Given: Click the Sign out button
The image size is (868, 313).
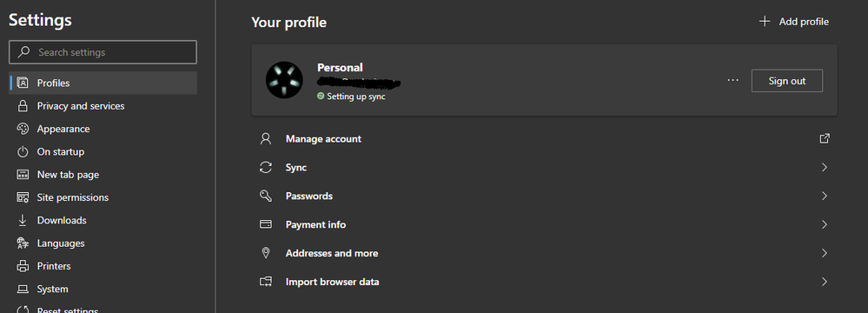Looking at the screenshot, I should (786, 81).
